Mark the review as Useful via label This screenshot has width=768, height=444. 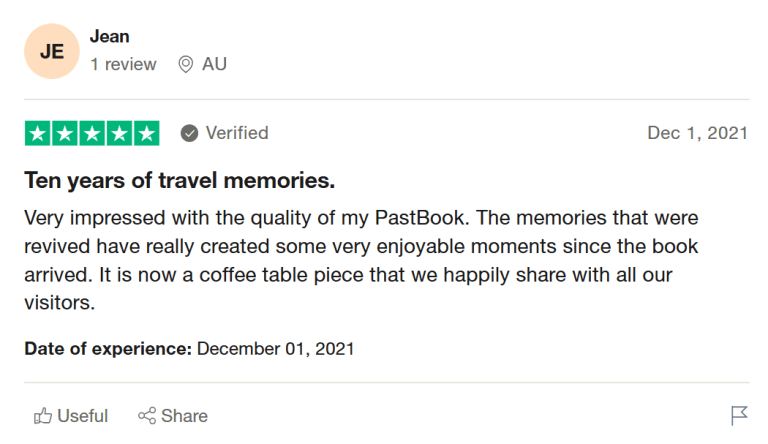pyautogui.click(x=83, y=416)
